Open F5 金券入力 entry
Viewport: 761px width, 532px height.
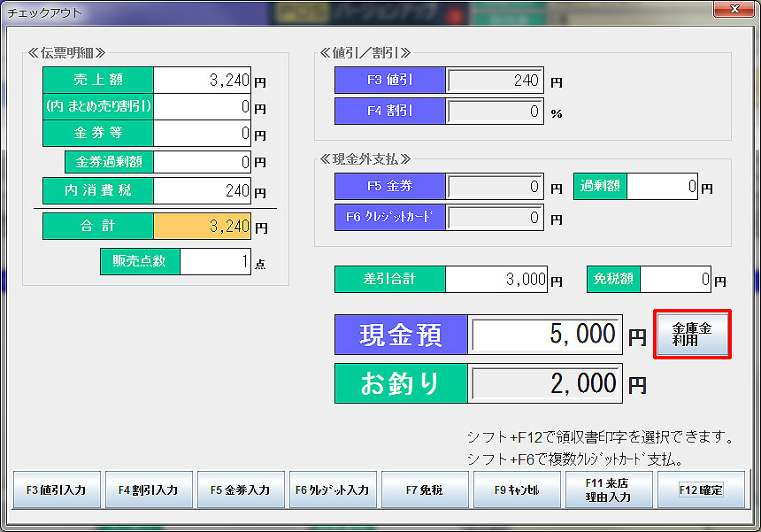(241, 490)
